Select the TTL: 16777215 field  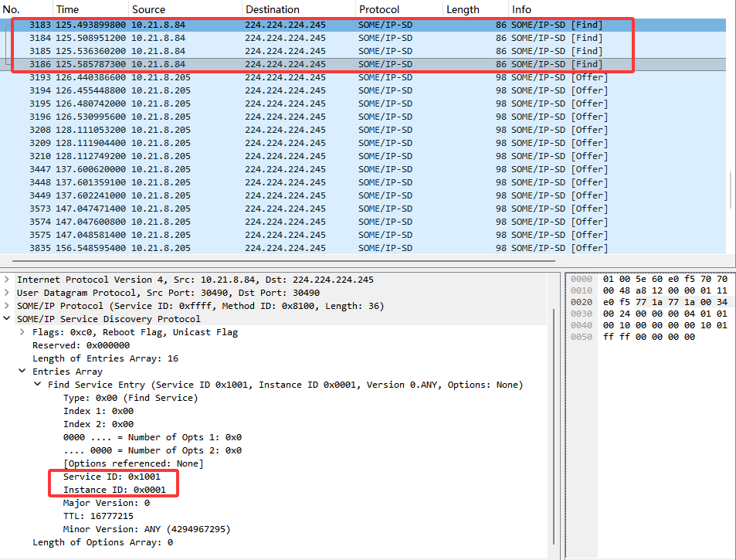(98, 516)
